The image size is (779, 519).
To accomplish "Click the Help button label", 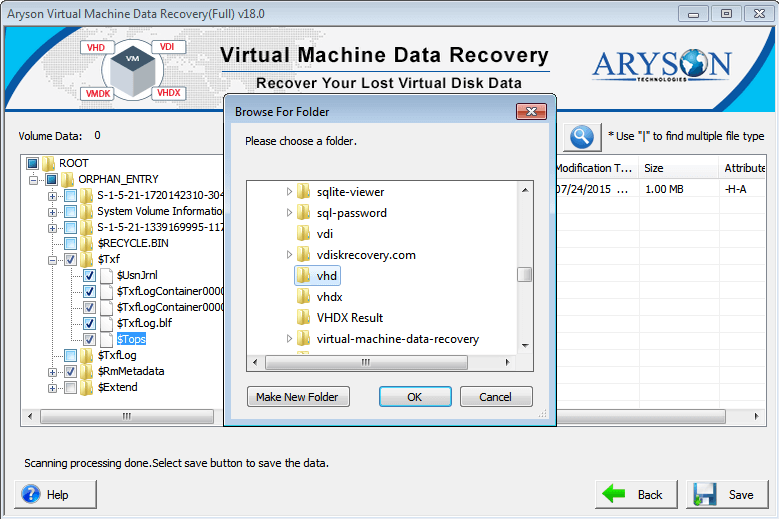I will (58, 495).
